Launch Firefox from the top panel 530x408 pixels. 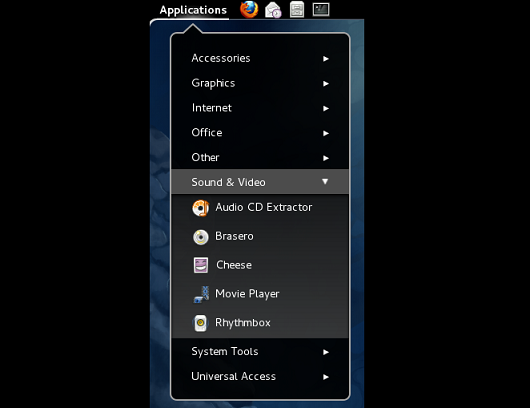coord(249,9)
